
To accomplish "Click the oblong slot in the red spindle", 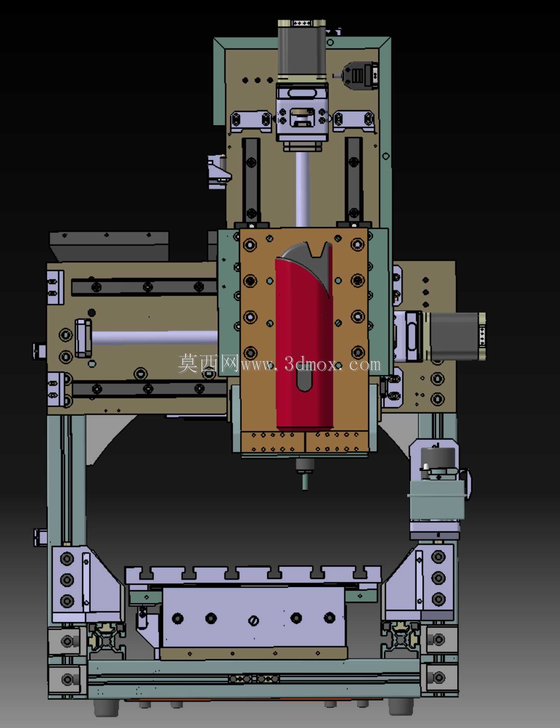I will pyautogui.click(x=304, y=379).
